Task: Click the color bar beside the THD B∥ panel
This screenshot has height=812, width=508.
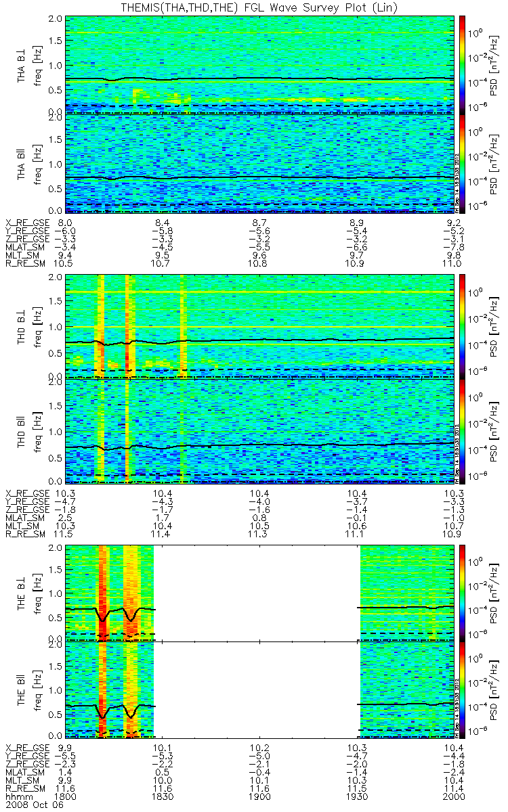Action: [x=463, y=430]
